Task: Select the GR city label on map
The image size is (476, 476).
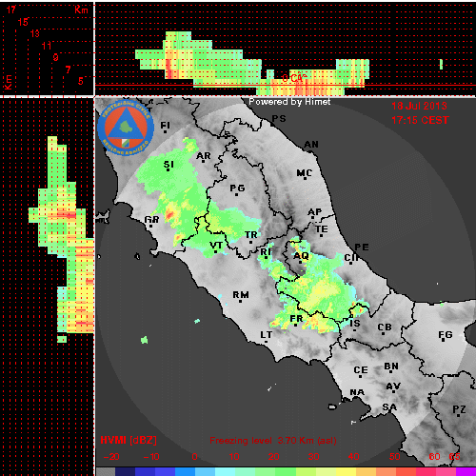Action: [151, 219]
